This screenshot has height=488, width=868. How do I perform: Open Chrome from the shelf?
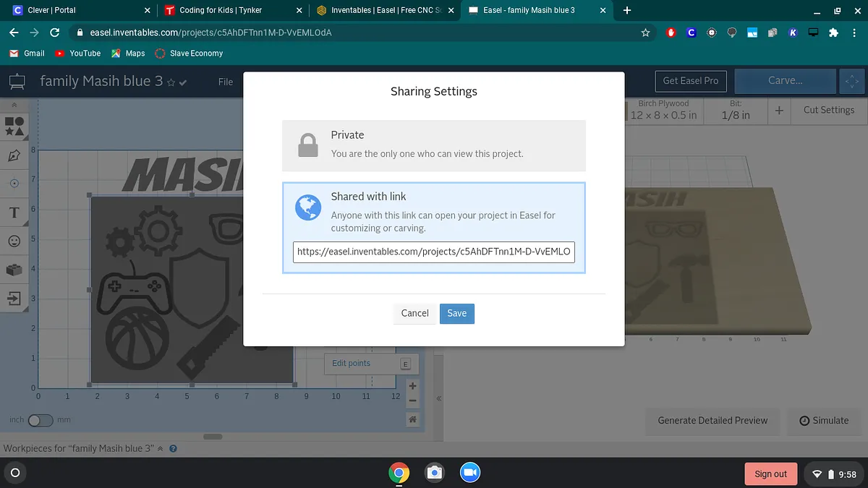[x=399, y=473]
